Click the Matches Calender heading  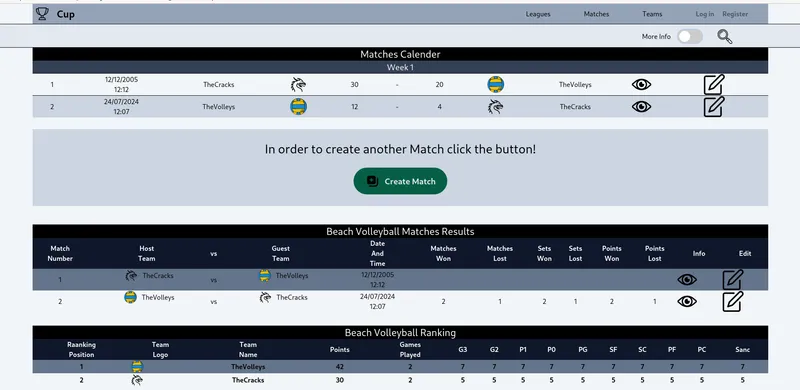click(x=400, y=54)
